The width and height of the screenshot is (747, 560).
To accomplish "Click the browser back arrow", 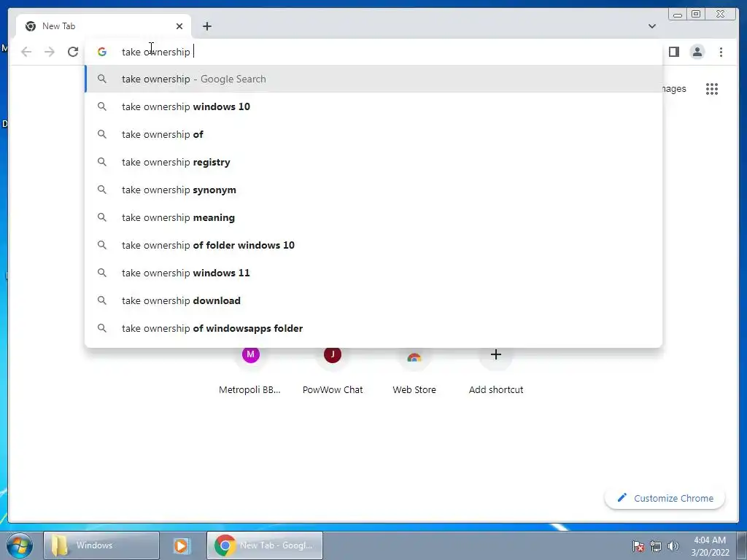I will 26,52.
